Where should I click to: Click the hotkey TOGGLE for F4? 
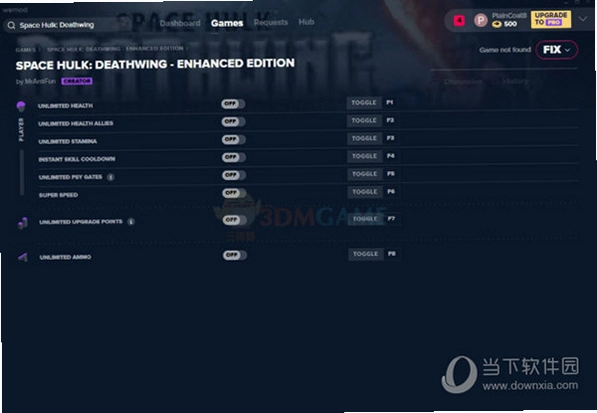click(x=364, y=156)
